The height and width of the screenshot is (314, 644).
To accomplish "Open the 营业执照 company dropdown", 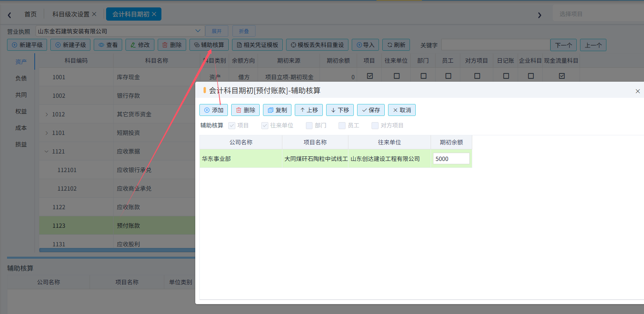I will [120, 31].
